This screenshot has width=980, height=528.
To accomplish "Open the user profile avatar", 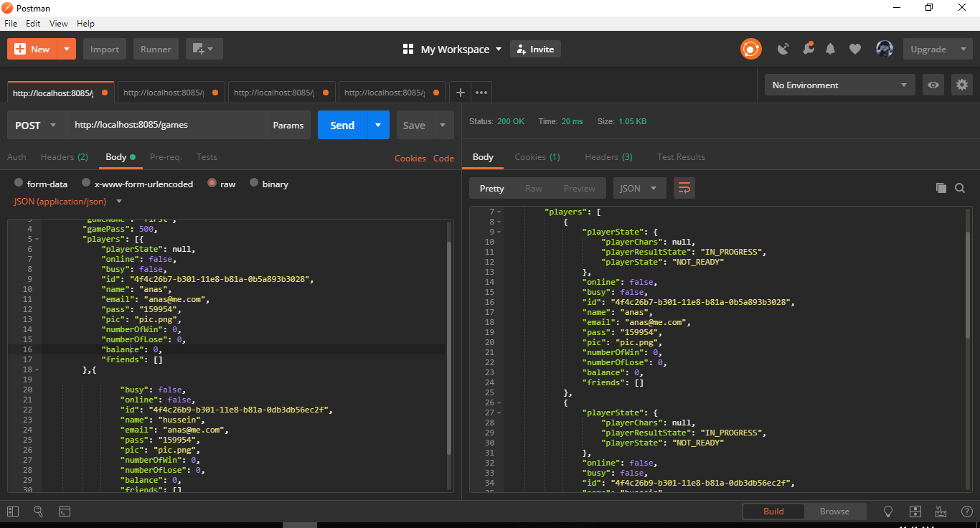I will coord(884,49).
